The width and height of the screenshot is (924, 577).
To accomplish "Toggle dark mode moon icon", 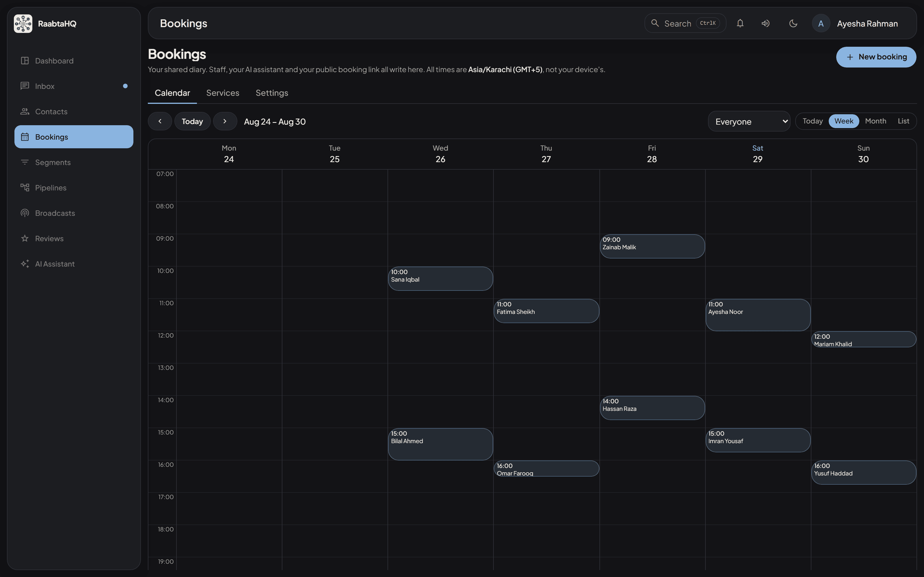I will coord(793,23).
